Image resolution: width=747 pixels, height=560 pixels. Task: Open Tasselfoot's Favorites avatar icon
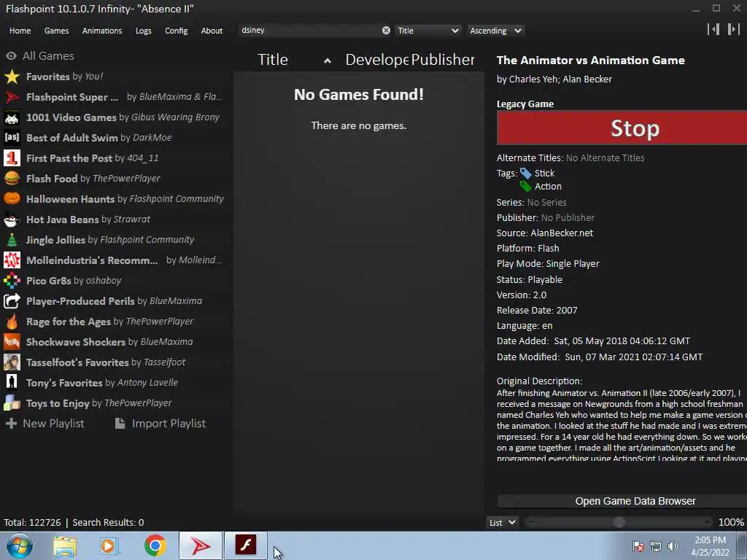12,362
